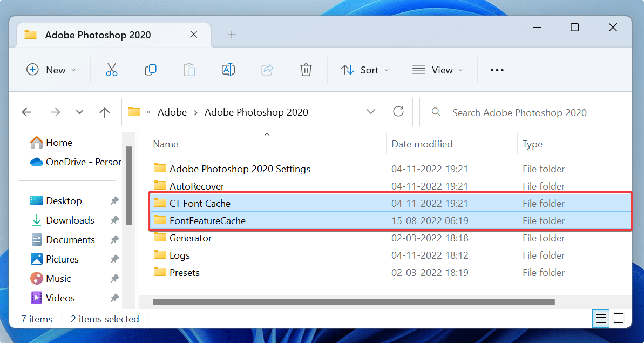This screenshot has height=343, width=644.
Task: Cut the selected folders
Action: (112, 70)
